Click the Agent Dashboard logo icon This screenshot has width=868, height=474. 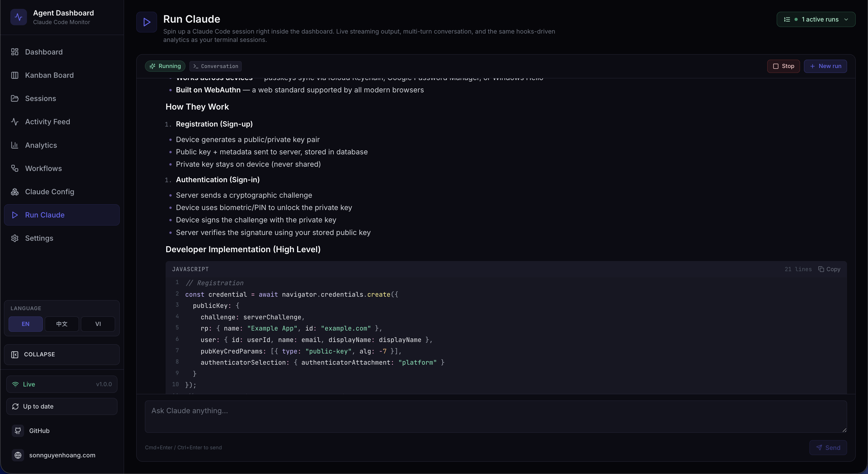click(19, 17)
